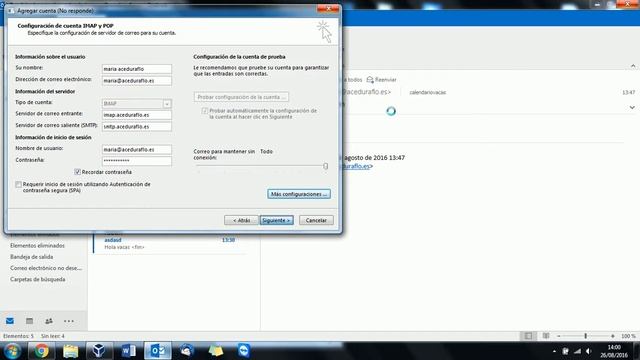Open TeamViewer from the taskbar
Image resolution: width=640 pixels, height=360 pixels.
[x=244, y=351]
